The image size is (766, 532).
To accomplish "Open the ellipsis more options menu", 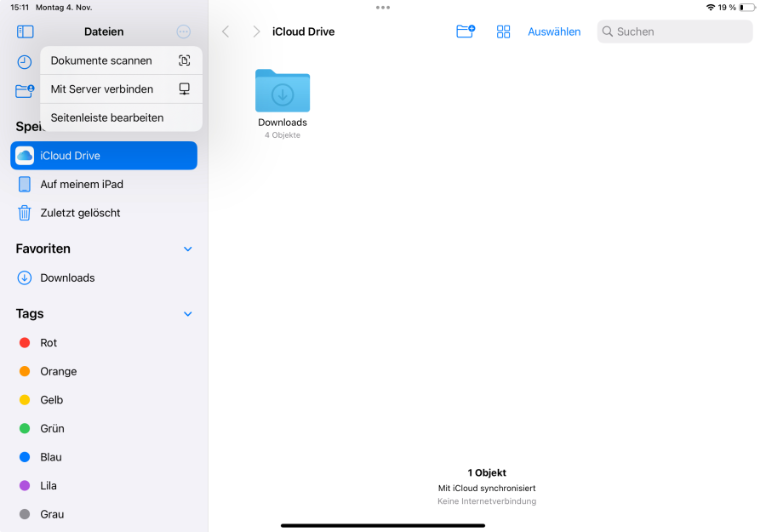I will (183, 31).
